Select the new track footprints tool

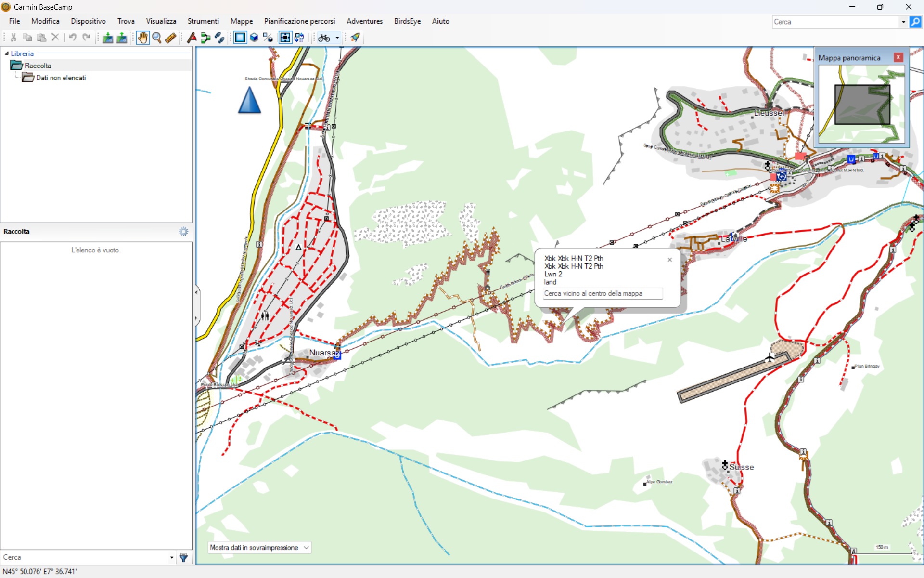pyautogui.click(x=219, y=38)
